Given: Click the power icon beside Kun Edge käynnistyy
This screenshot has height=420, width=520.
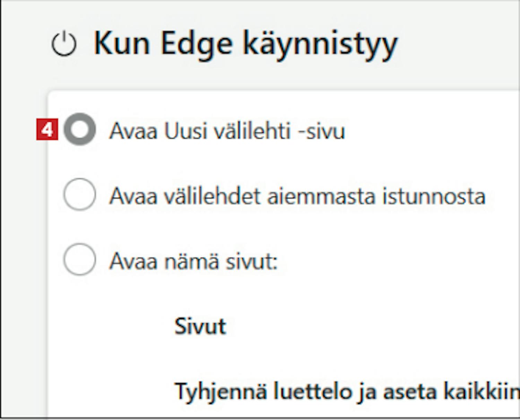Looking at the screenshot, I should [64, 44].
